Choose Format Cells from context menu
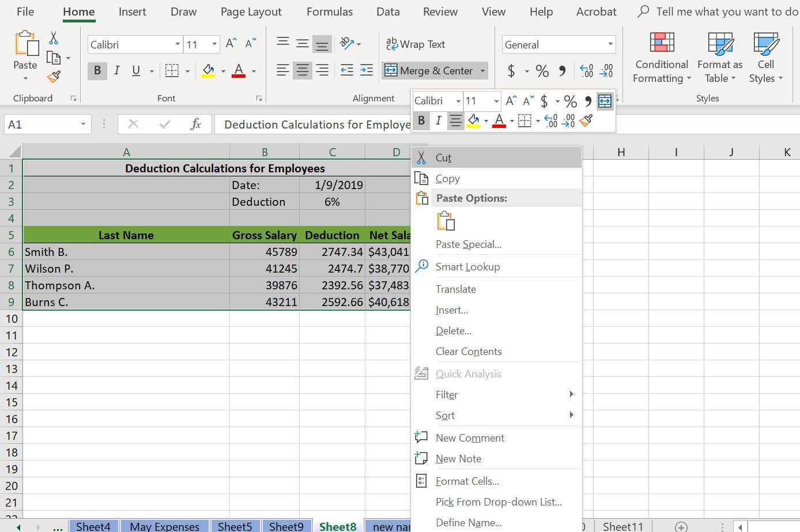Screen dimensions: 800x532 [x=467, y=481]
